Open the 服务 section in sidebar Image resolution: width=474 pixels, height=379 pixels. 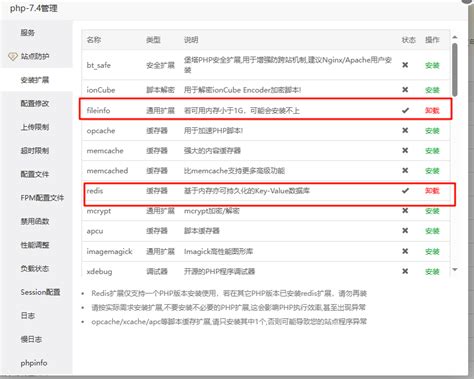[x=28, y=33]
